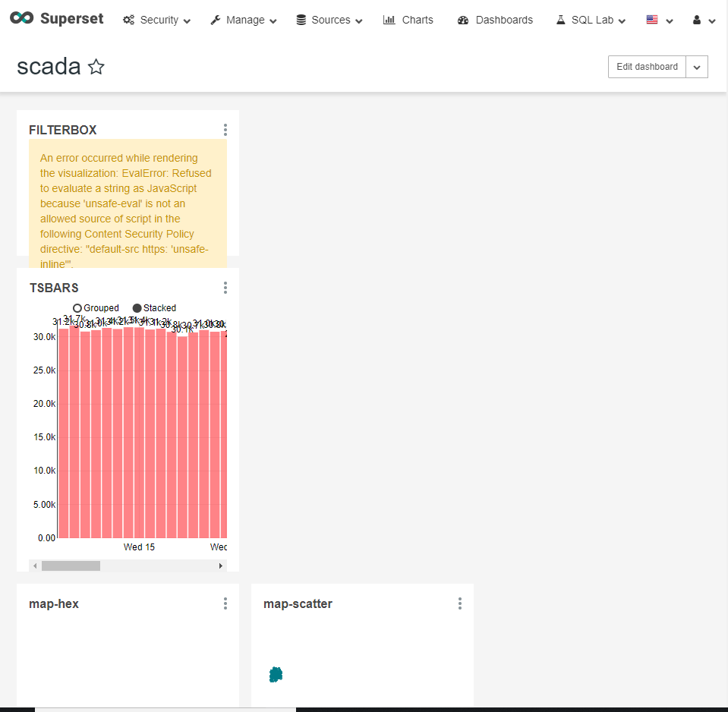Open the TSBARS chart options menu

(x=225, y=288)
